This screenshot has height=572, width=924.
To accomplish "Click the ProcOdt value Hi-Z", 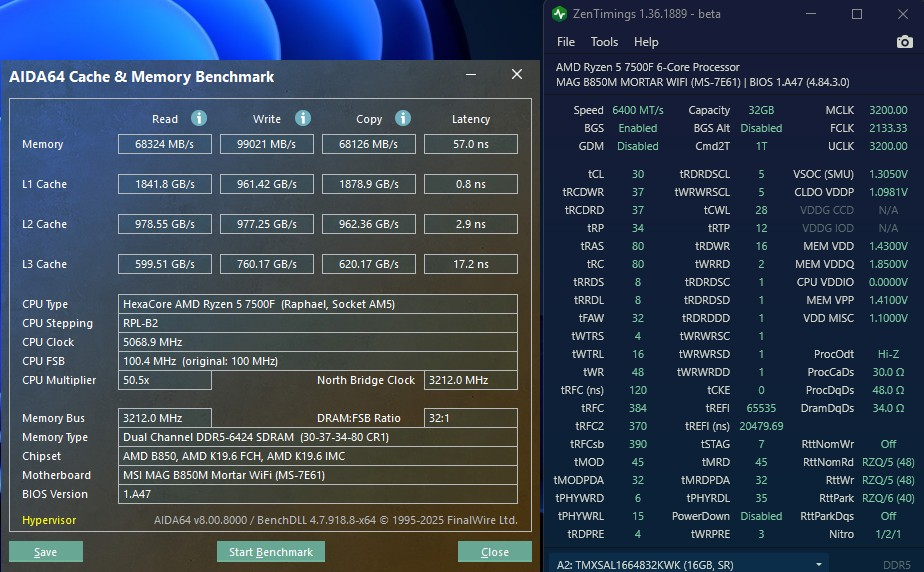I will (888, 354).
